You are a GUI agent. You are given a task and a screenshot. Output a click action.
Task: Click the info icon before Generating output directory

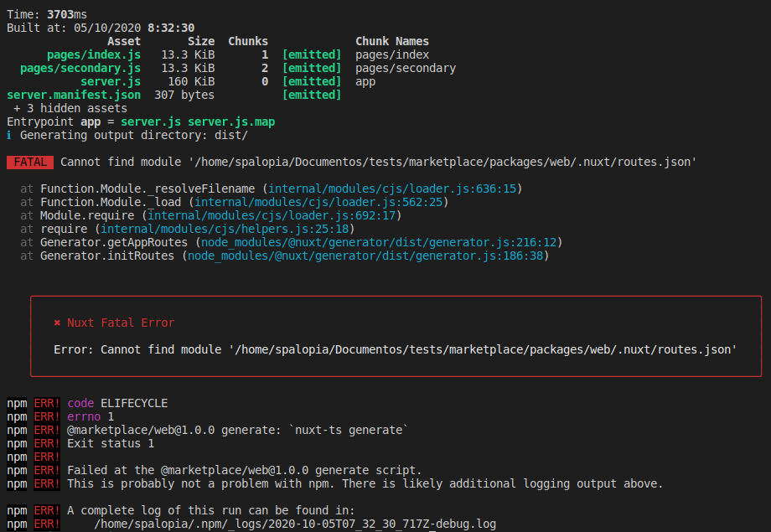[10, 135]
